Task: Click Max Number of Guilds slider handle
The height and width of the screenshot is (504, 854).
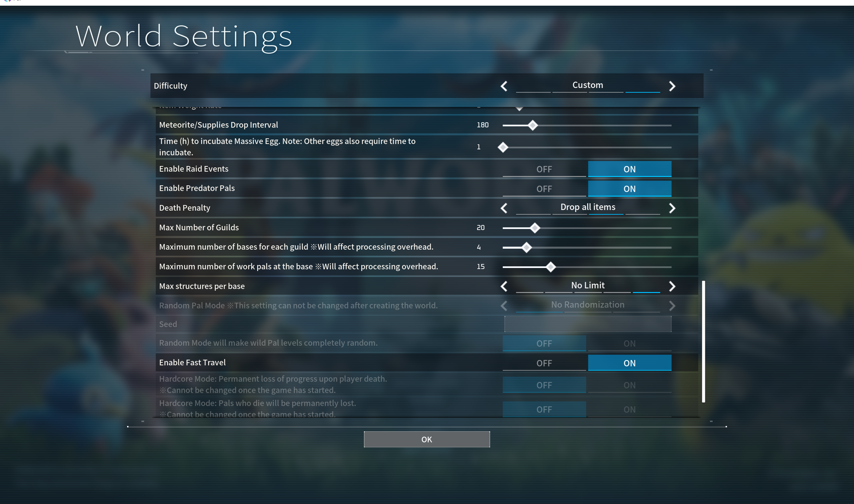Action: pos(534,228)
